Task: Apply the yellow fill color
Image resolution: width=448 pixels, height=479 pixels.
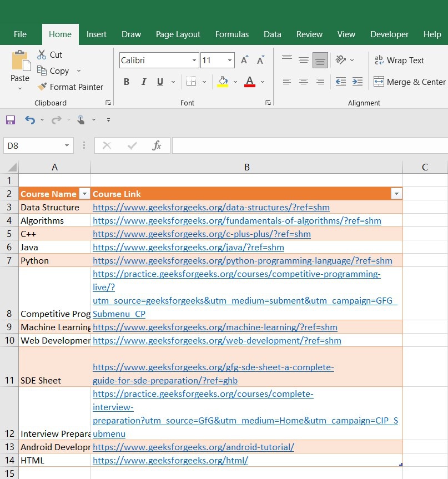Action: coord(223,82)
